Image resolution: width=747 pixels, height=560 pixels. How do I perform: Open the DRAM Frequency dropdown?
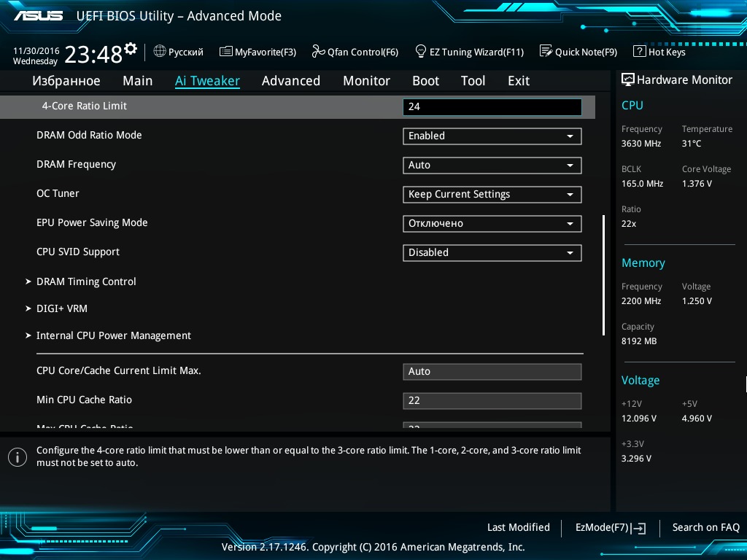tap(492, 166)
